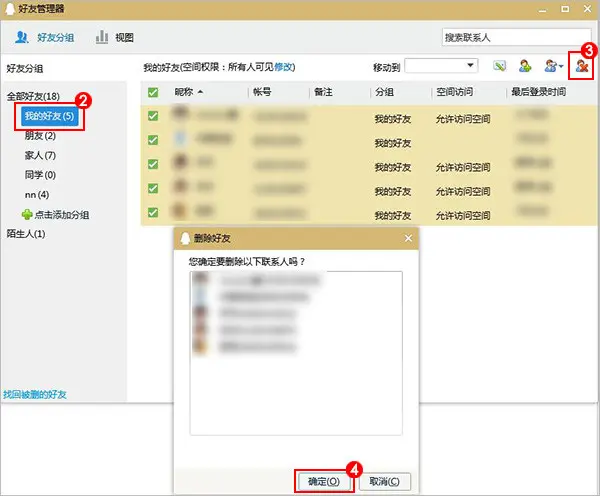
Task: Toggle the select-all checkbox in table header
Action: [x=153, y=92]
